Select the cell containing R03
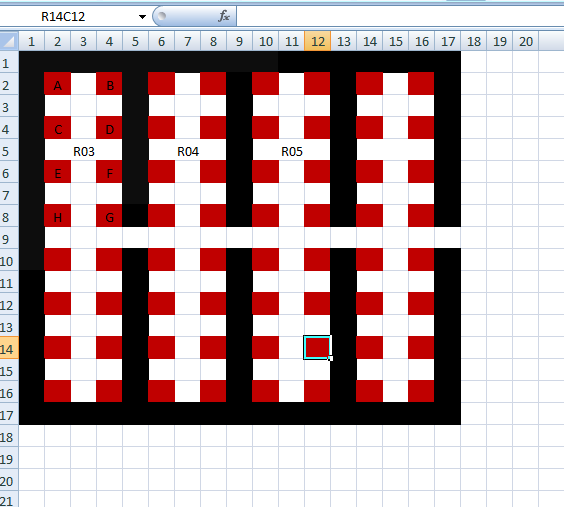The image size is (564, 507). [83, 151]
